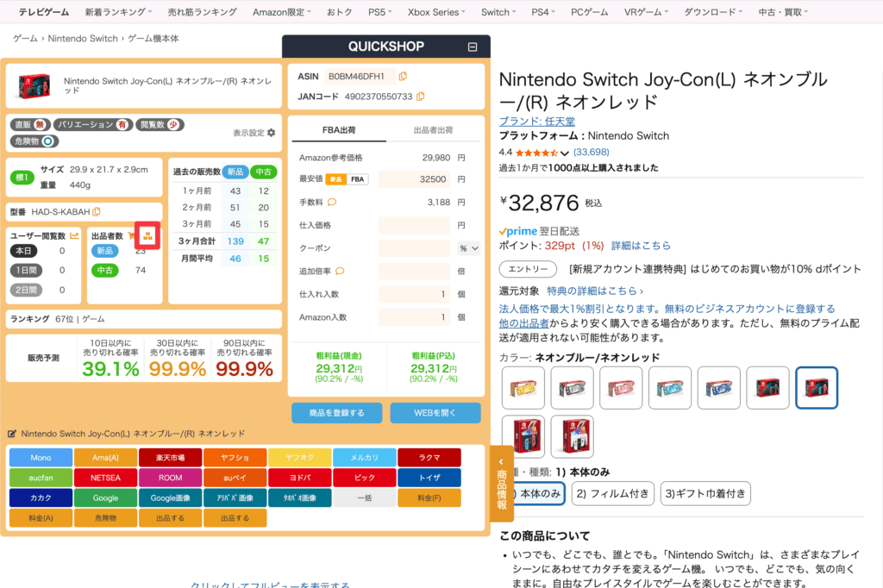
Task: Open 表示設定 gear settings
Action: 272,133
